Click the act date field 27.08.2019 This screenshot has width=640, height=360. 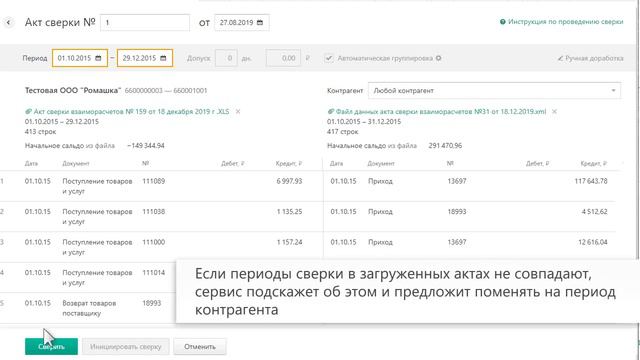[x=242, y=22]
